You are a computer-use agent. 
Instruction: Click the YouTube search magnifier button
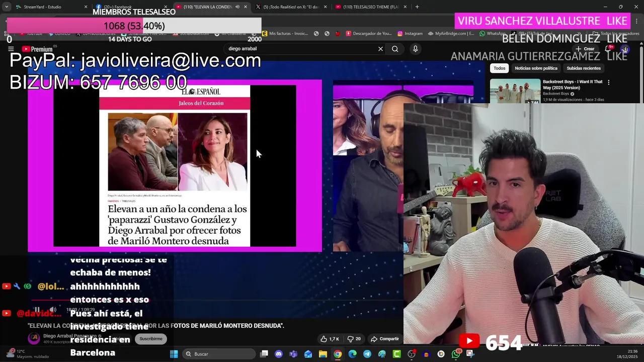395,49
